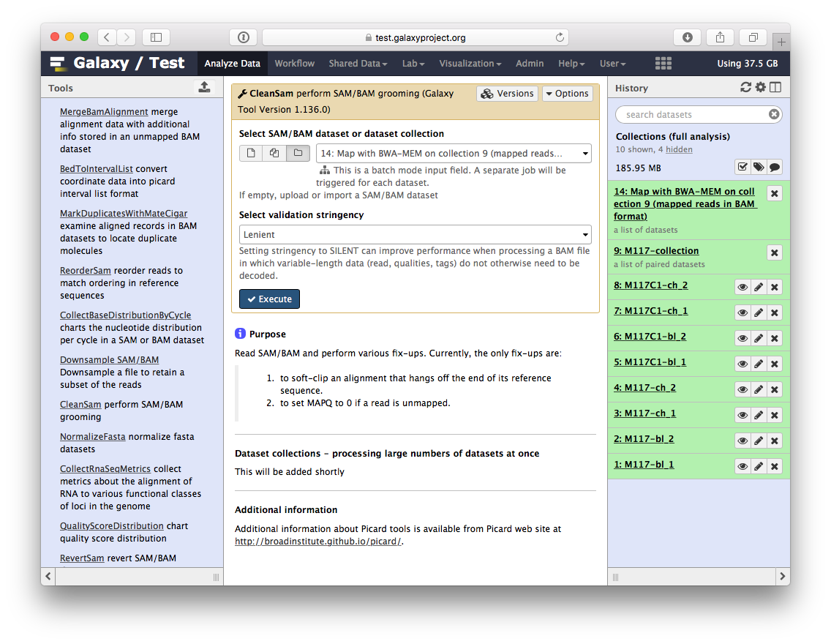831x644 pixels.
Task: Select single dataset input mode
Action: pos(251,153)
